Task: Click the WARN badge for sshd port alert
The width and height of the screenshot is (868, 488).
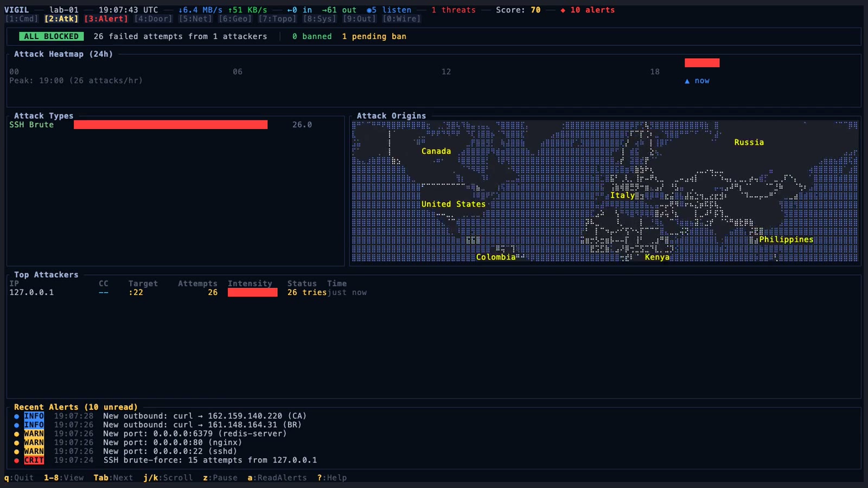Action: coord(34,451)
